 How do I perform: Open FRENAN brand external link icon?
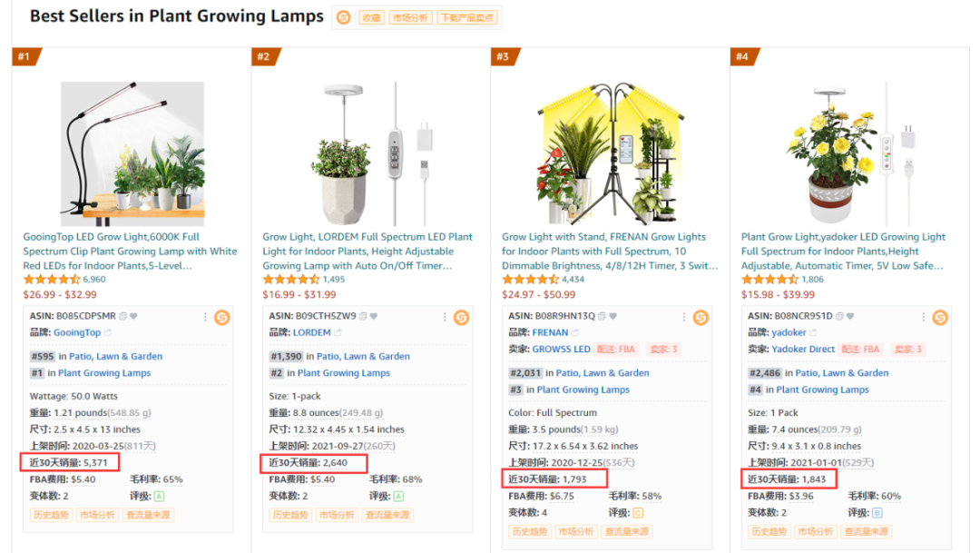click(576, 333)
